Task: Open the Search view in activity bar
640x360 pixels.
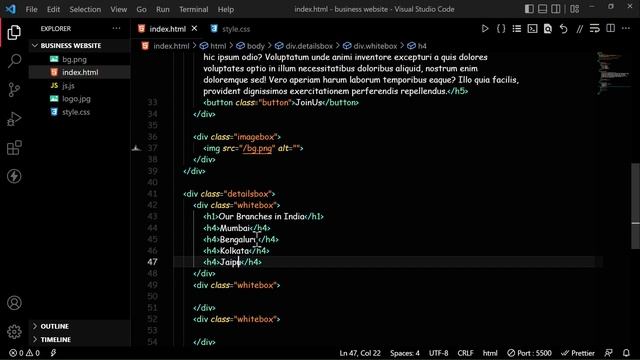Action: click(x=14, y=61)
